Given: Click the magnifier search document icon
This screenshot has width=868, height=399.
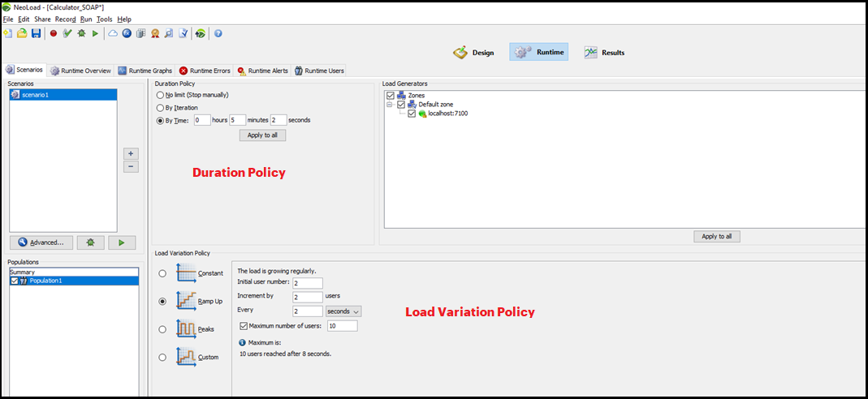Looking at the screenshot, I should 169,34.
